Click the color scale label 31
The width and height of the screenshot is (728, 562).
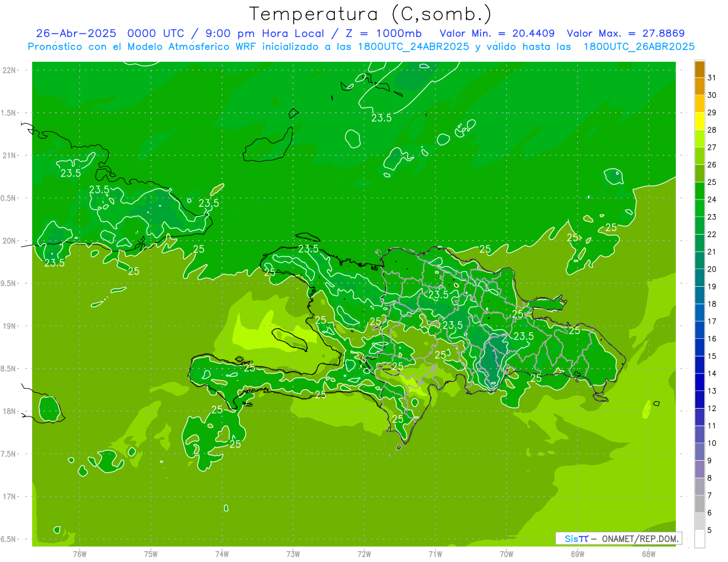click(x=712, y=78)
